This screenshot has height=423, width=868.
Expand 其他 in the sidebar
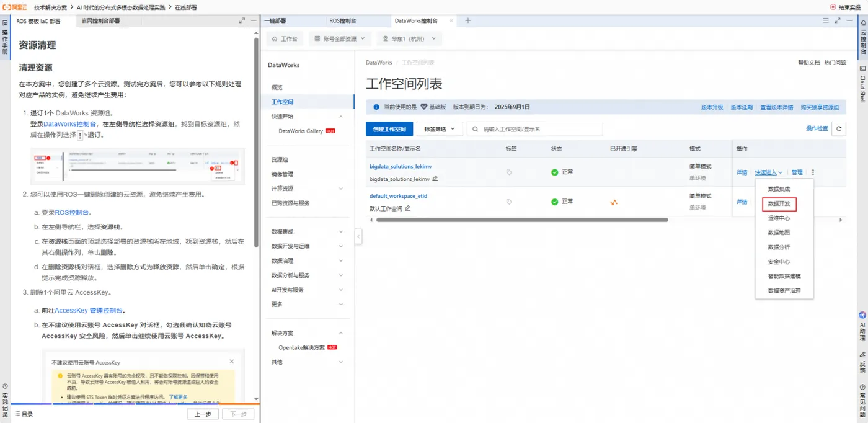(x=340, y=362)
